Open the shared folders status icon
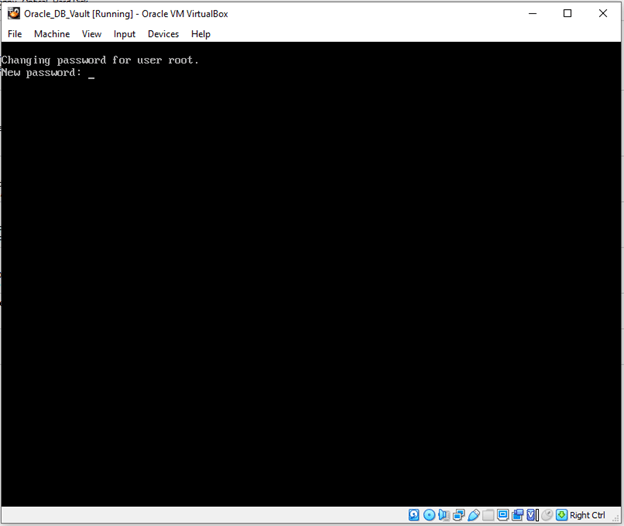 [488, 515]
